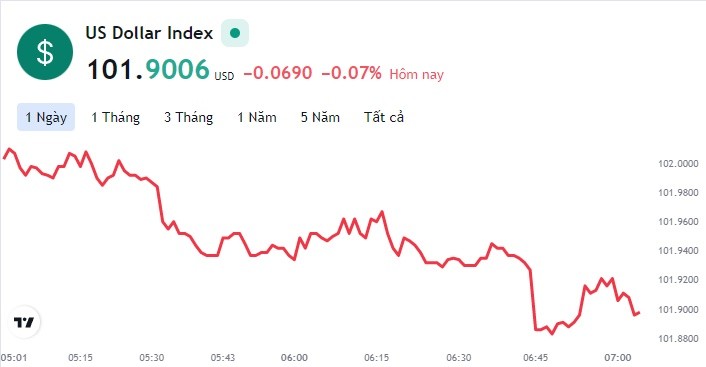Viewport: 706px width, 367px height.
Task: Click the green market-open status dot
Action: [x=235, y=33]
